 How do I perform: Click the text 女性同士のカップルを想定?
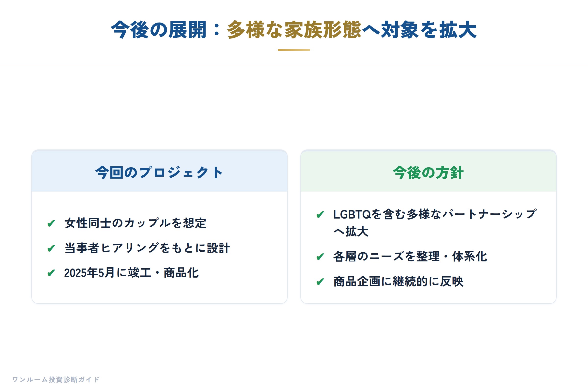[x=135, y=223]
